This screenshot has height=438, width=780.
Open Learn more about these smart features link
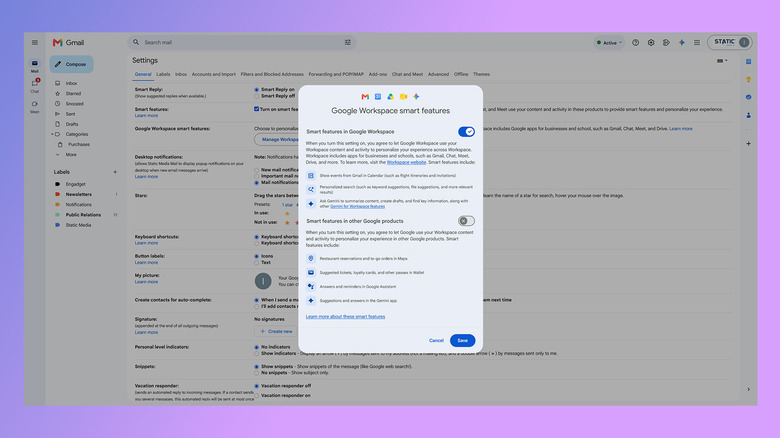[345, 317]
